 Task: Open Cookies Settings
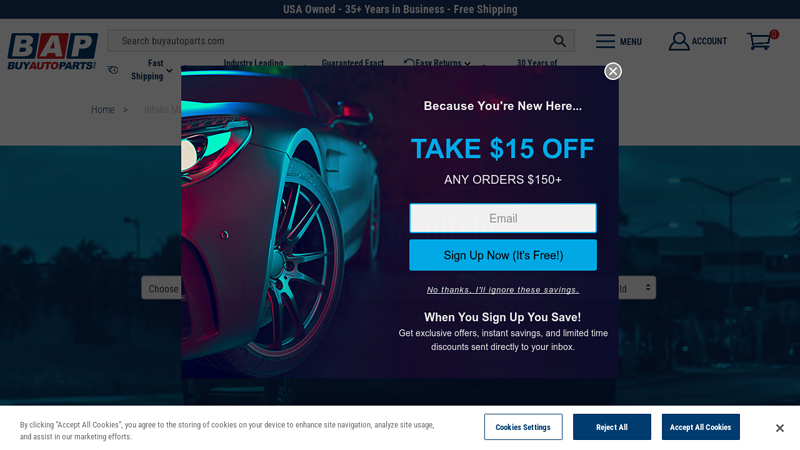click(523, 427)
